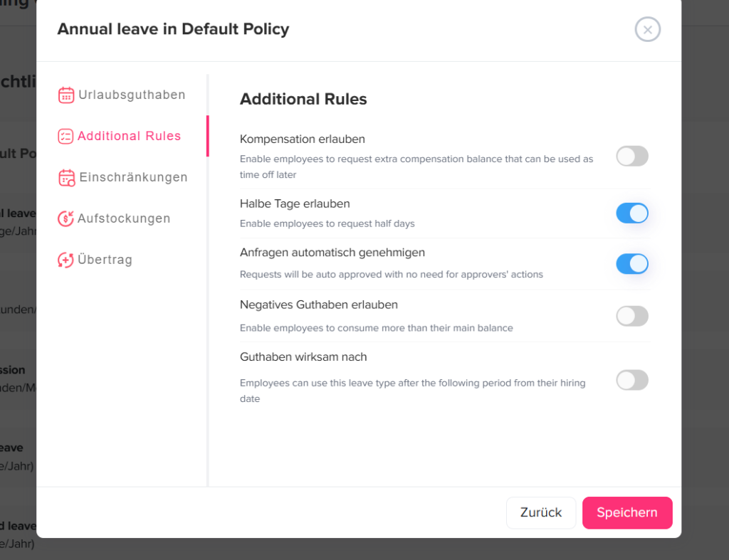Enable the Kompensation erlauben toggle
The width and height of the screenshot is (729, 560).
point(631,157)
